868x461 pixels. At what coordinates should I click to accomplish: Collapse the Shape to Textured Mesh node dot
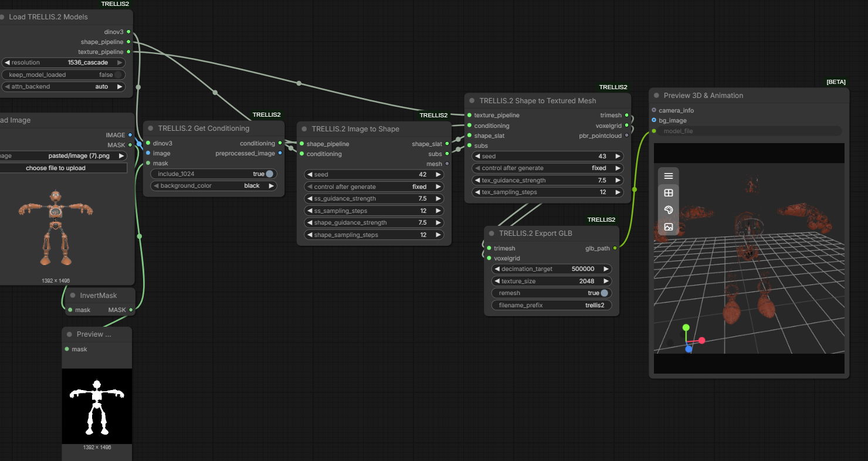(x=472, y=101)
